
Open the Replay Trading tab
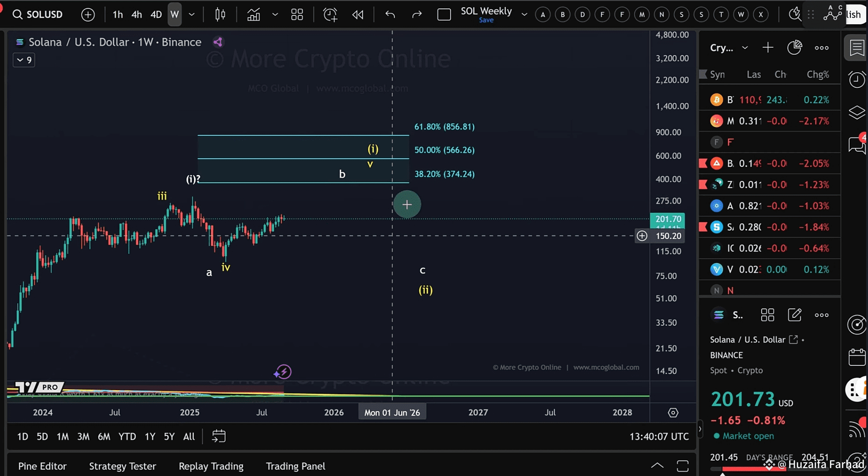point(211,466)
